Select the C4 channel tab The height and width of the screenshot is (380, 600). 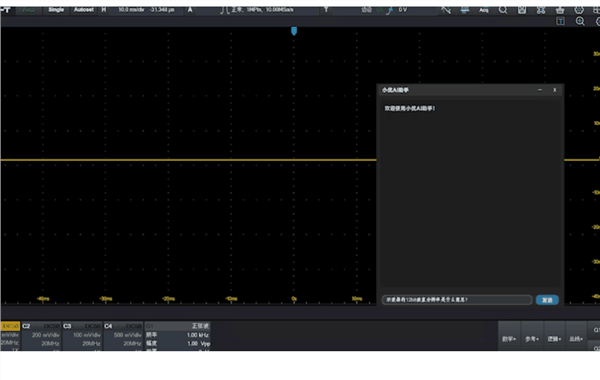coord(123,326)
